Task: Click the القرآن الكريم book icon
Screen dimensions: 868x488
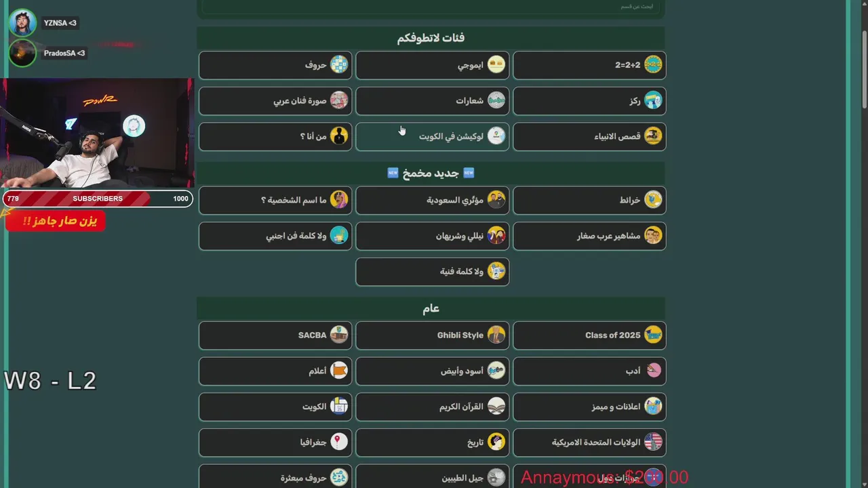Action: click(x=496, y=407)
